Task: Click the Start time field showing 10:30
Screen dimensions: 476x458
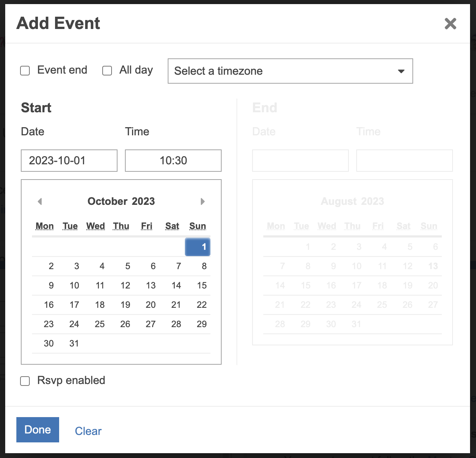Action: click(173, 161)
